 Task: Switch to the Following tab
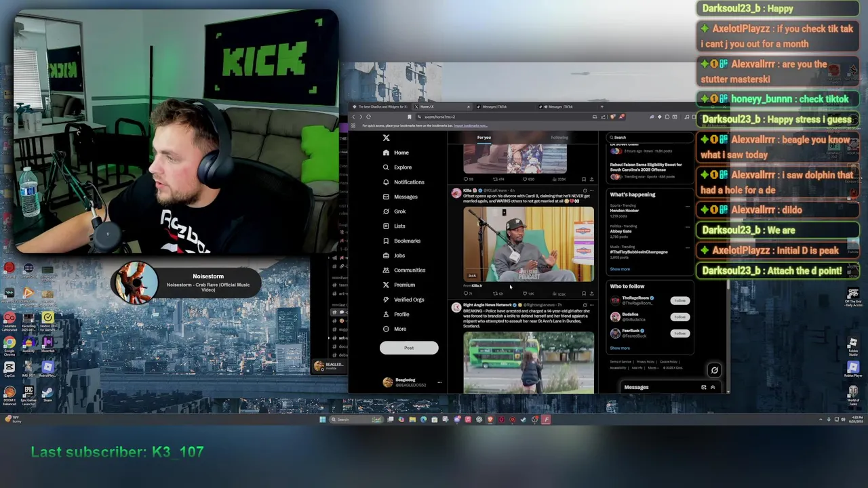point(559,138)
